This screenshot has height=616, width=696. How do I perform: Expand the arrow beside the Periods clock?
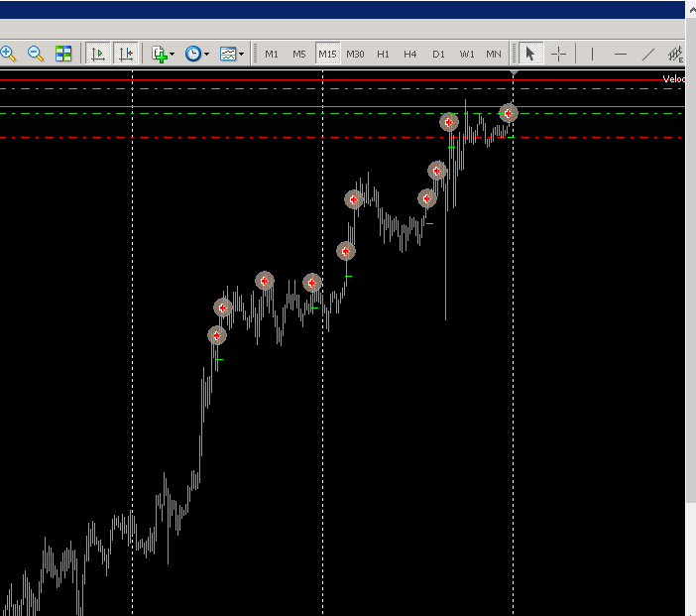pos(206,55)
